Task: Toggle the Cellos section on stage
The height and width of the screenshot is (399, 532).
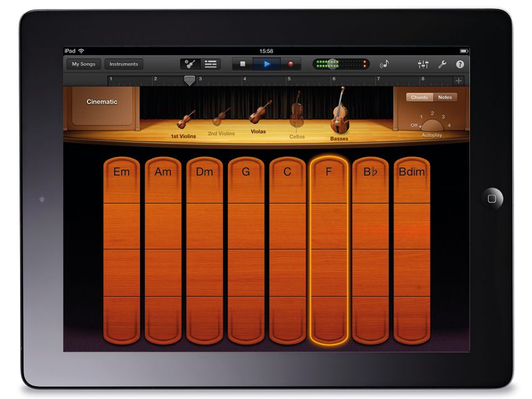Action: click(297, 116)
